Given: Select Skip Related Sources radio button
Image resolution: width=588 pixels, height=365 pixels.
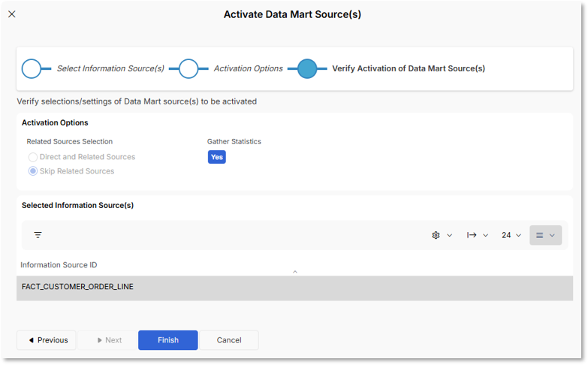Looking at the screenshot, I should coord(33,171).
